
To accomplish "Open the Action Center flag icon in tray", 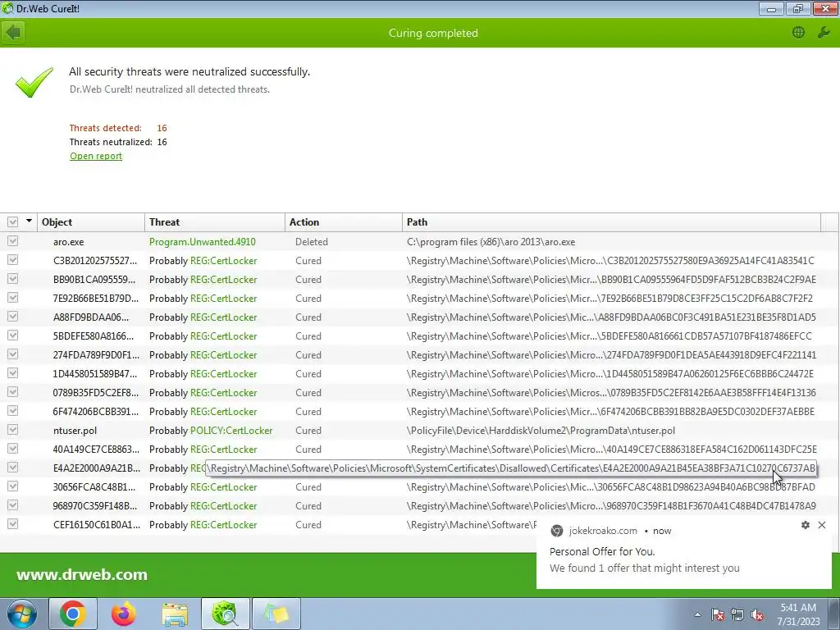I will (x=717, y=614).
